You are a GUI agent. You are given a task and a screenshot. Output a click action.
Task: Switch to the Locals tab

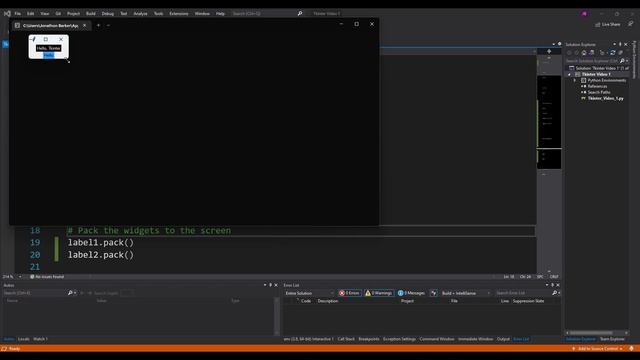tap(24, 339)
